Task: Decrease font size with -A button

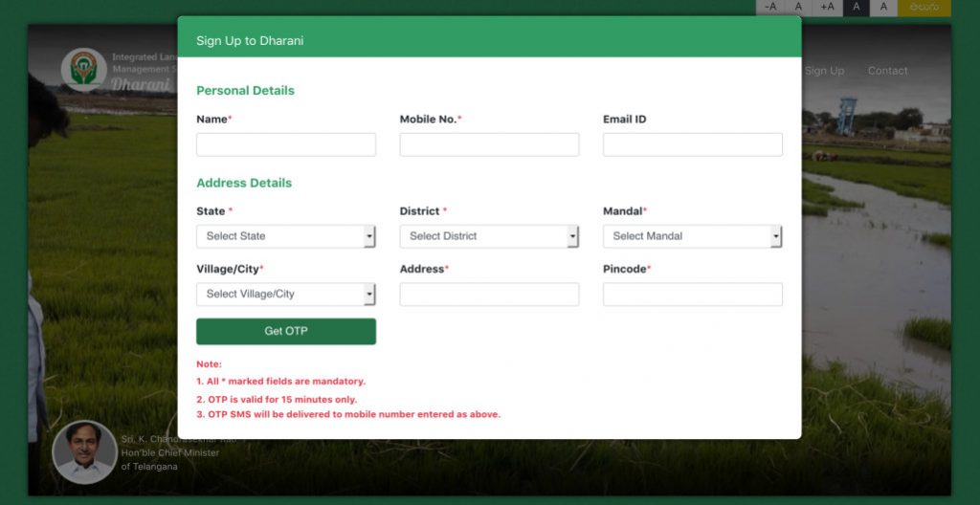Action: click(770, 8)
